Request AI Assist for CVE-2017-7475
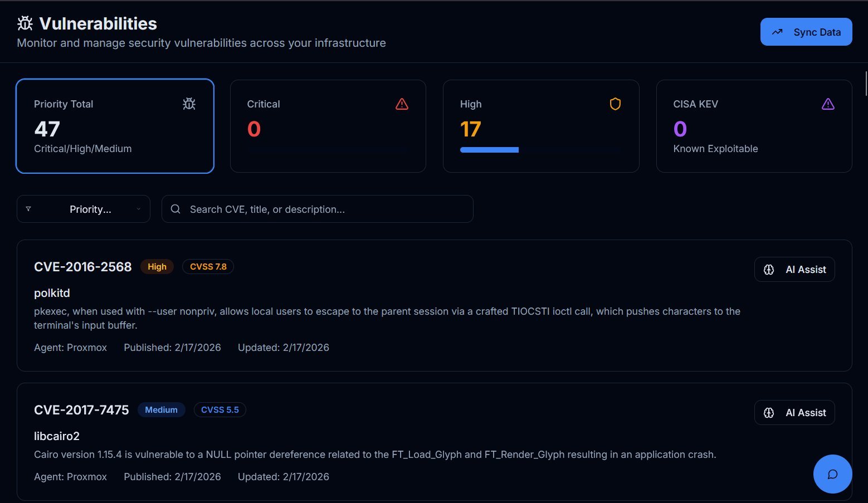Viewport: 868px width, 503px height. pyautogui.click(x=794, y=412)
